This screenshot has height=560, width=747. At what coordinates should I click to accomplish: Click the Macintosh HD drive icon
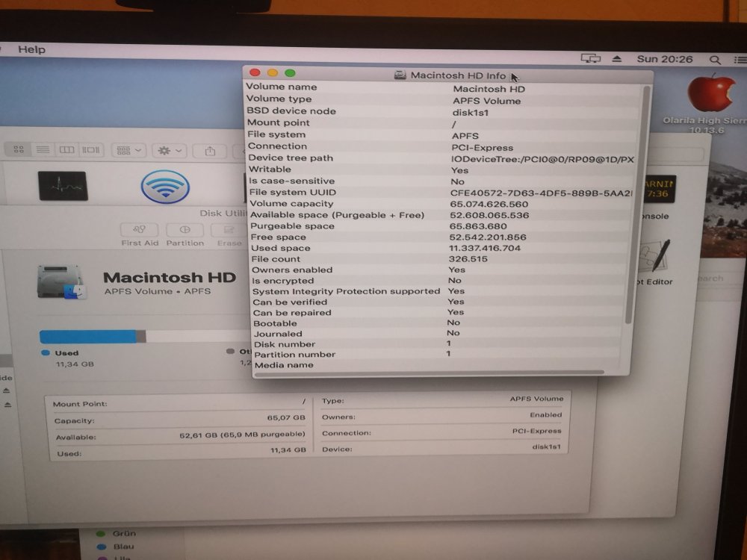(x=61, y=281)
